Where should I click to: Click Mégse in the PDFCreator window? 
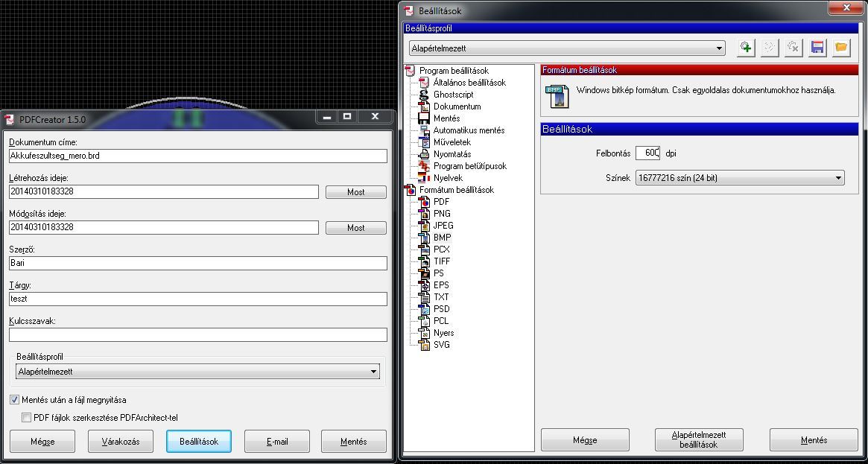[42, 442]
